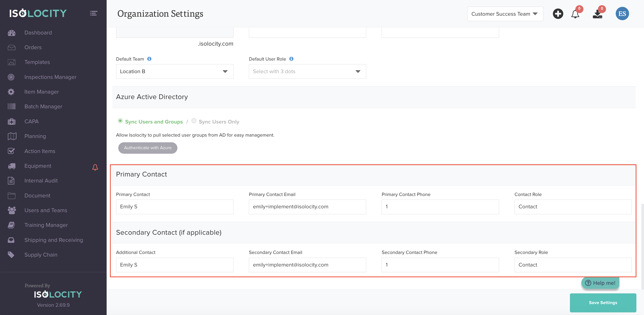Expand the Customer Success Team selector
The width and height of the screenshot is (644, 315).
point(505,14)
